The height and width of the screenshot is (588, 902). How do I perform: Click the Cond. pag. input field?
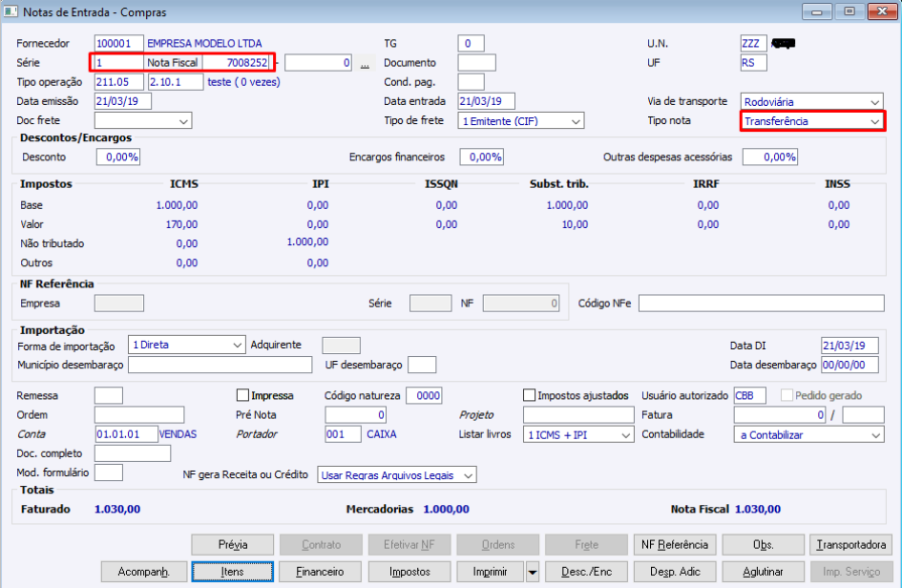click(472, 82)
